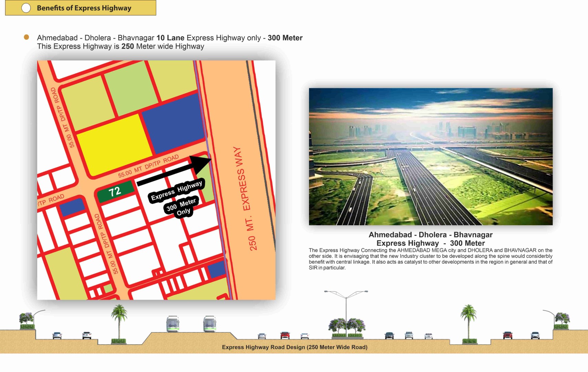Click the left green bus in cross-section
The image size is (588, 372).
(x=173, y=324)
